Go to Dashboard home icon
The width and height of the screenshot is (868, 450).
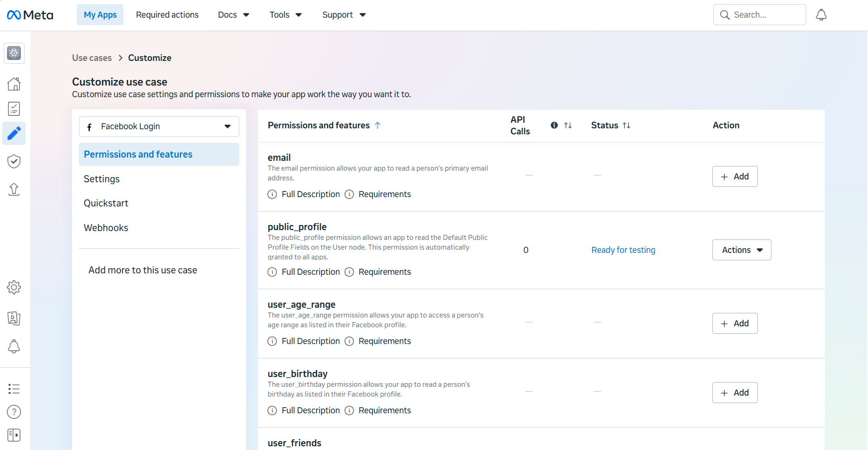point(14,84)
